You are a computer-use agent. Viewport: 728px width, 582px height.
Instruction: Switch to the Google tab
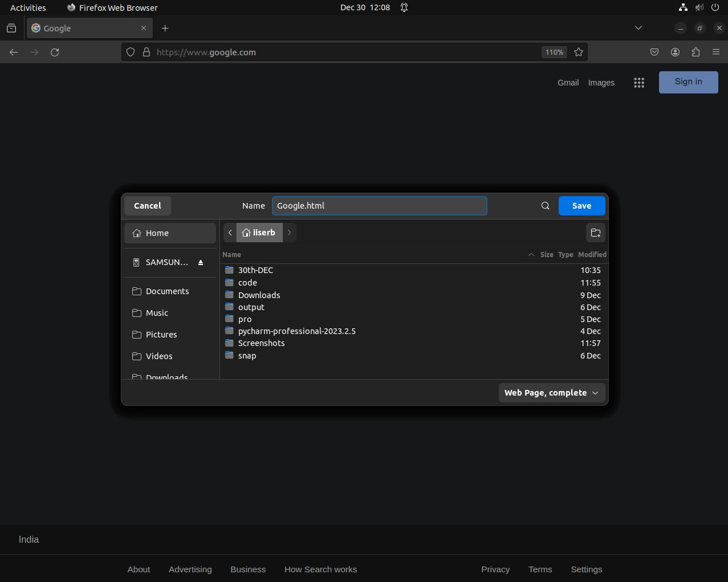86,28
